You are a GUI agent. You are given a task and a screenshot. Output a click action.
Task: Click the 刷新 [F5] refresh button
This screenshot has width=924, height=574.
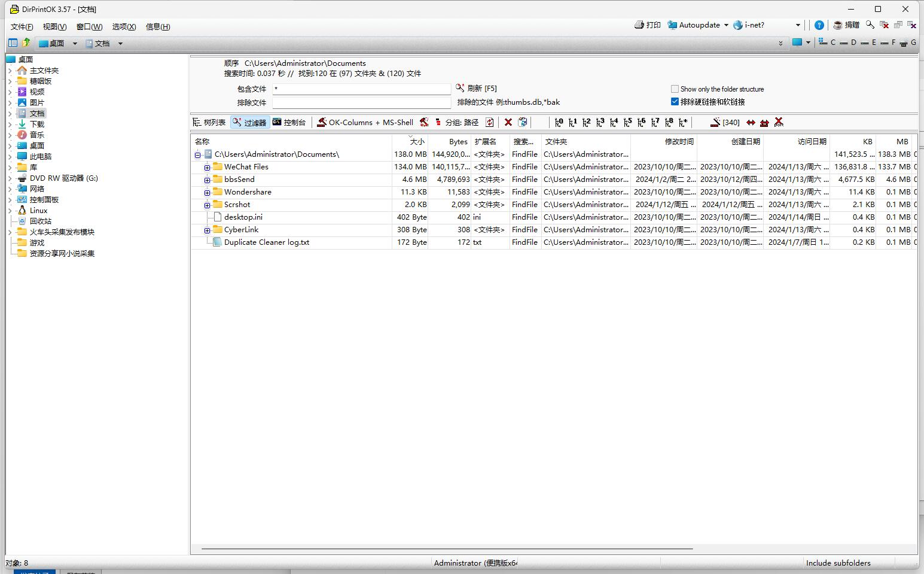[x=477, y=89]
